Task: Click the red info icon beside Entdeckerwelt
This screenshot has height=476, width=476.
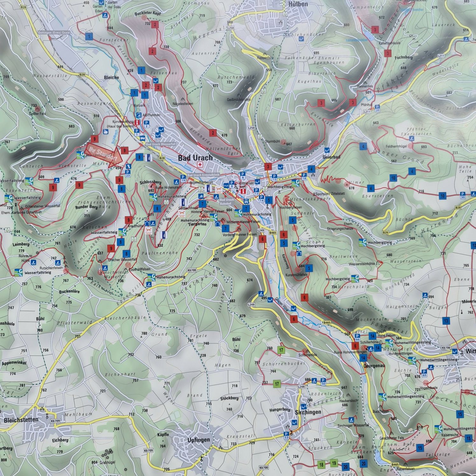Action: (243, 192)
